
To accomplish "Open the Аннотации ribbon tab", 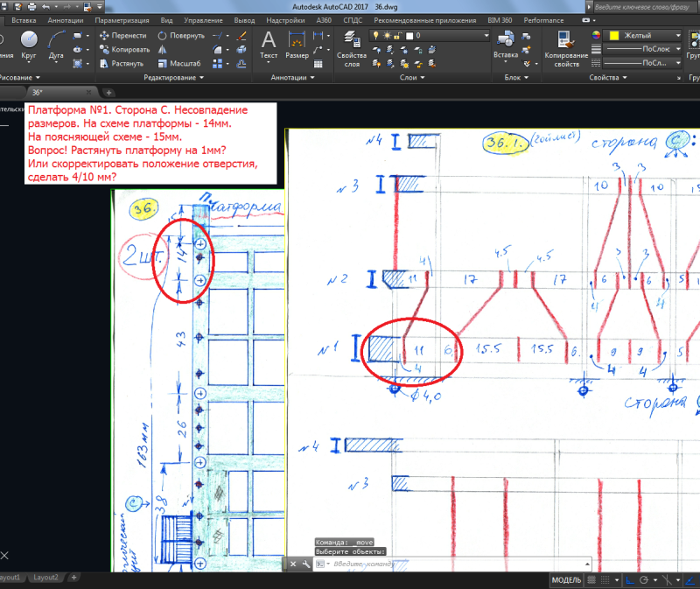I will click(66, 18).
